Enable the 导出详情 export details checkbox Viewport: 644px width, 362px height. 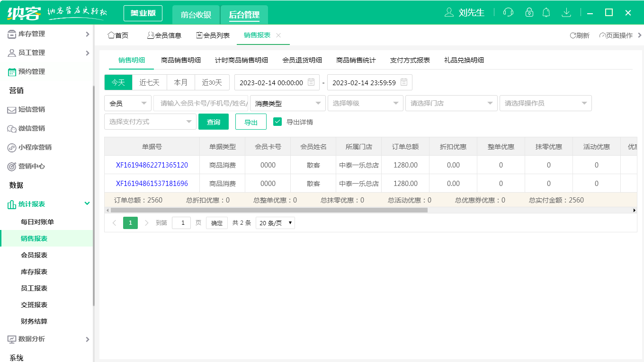click(x=277, y=121)
